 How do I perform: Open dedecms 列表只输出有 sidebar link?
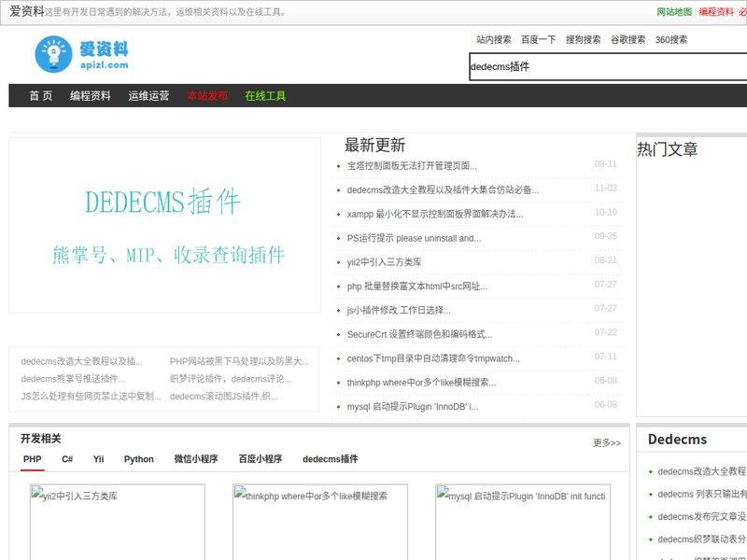(702, 495)
